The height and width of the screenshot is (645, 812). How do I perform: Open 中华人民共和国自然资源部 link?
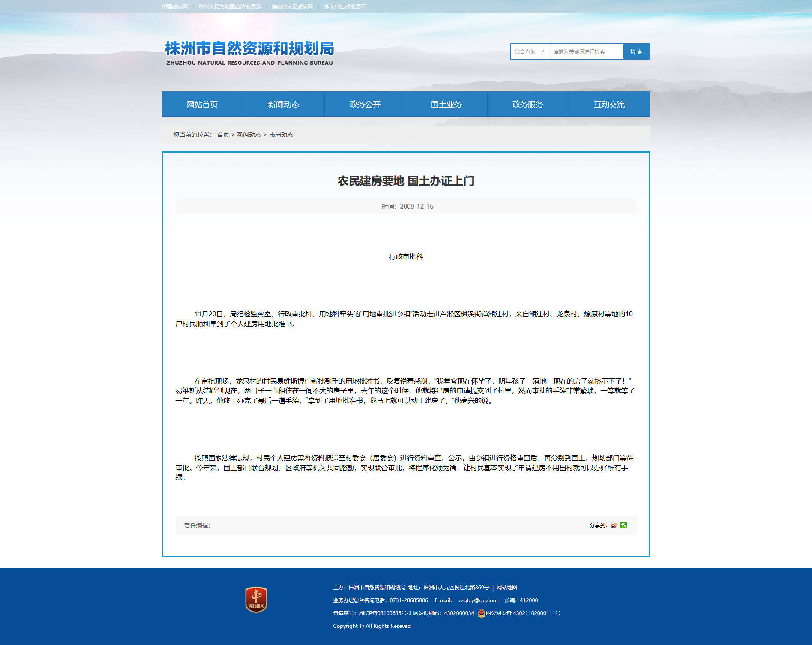click(230, 7)
